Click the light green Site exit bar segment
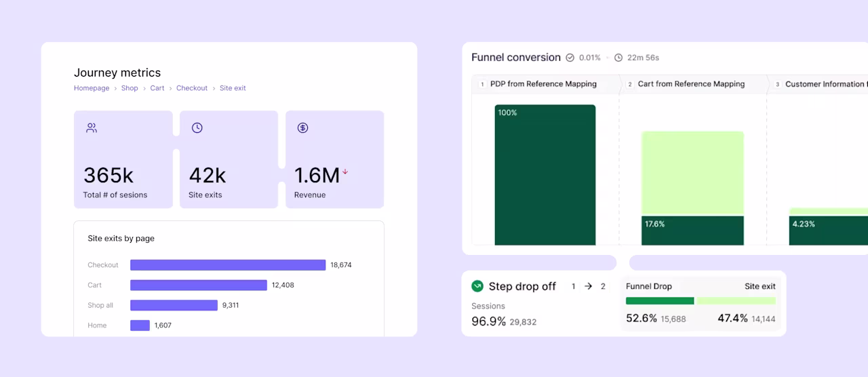 pos(736,300)
